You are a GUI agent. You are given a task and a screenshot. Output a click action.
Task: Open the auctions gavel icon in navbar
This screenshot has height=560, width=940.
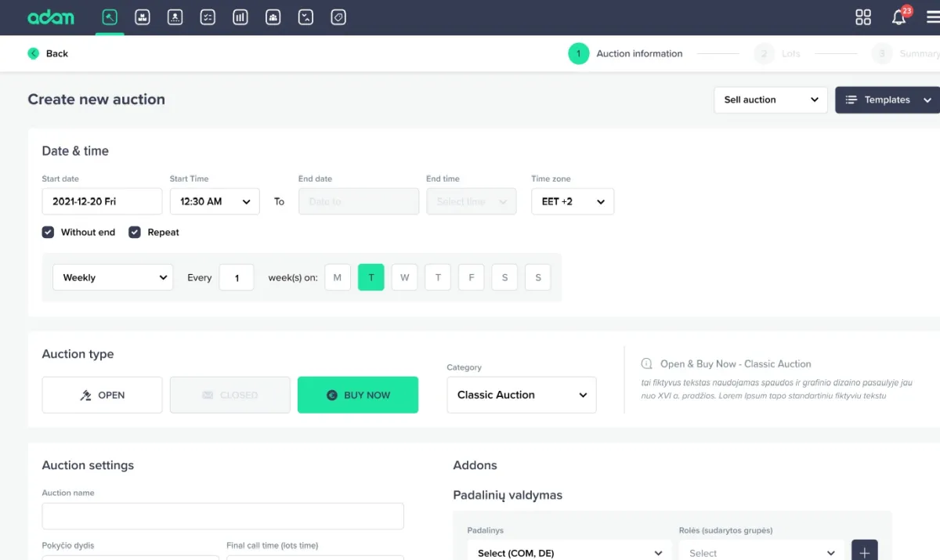[110, 16]
